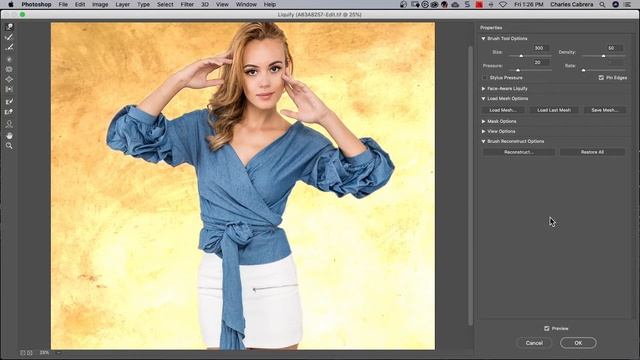Click the brush Size slider handle
The width and height of the screenshot is (640, 360).
tap(521, 56)
